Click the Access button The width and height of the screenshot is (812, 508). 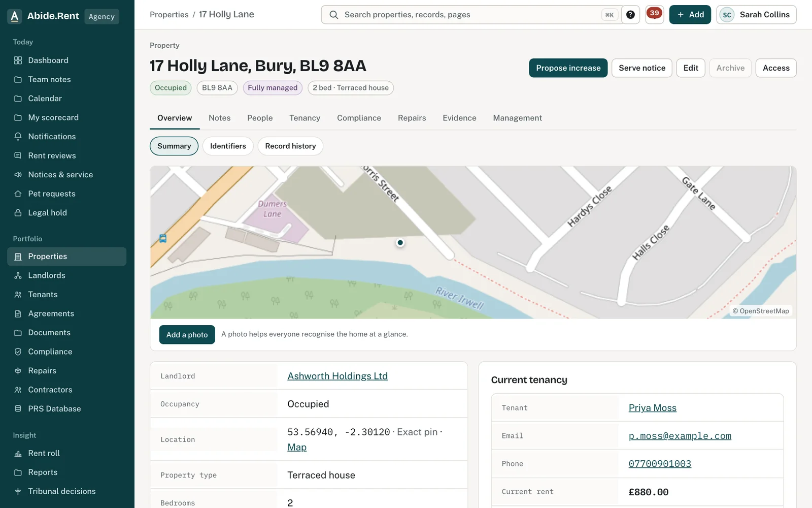click(776, 68)
